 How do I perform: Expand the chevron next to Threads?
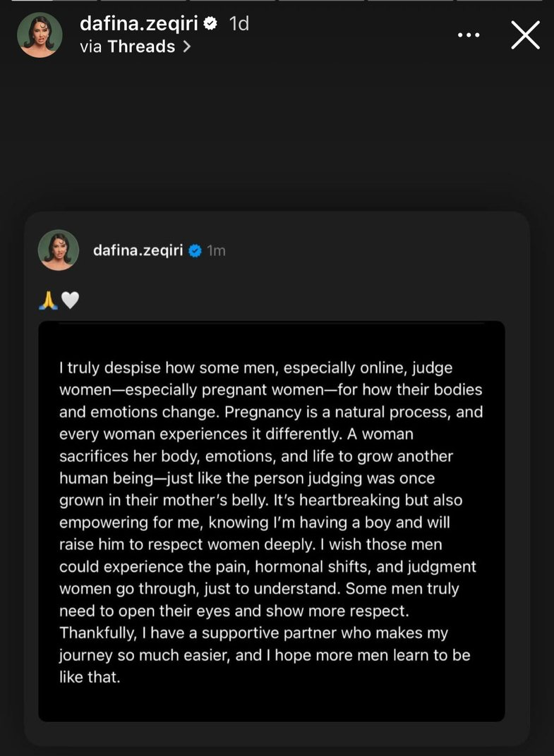pos(186,47)
